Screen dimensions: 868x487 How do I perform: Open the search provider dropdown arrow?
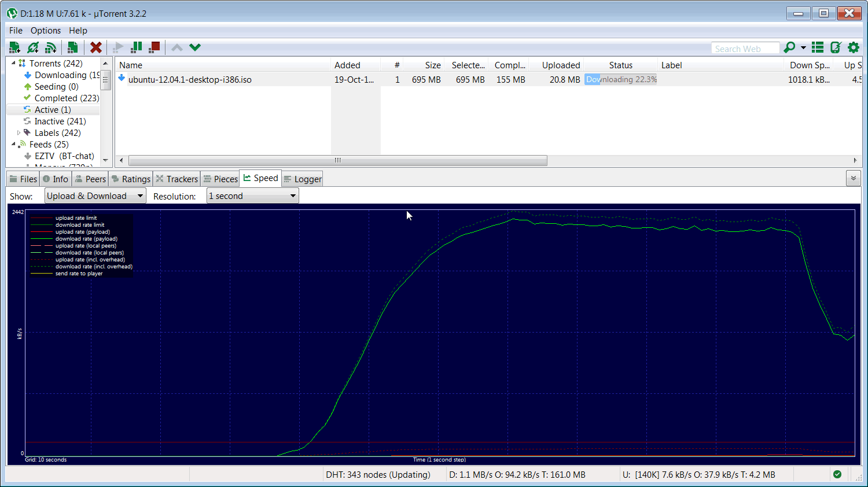pyautogui.click(x=803, y=48)
